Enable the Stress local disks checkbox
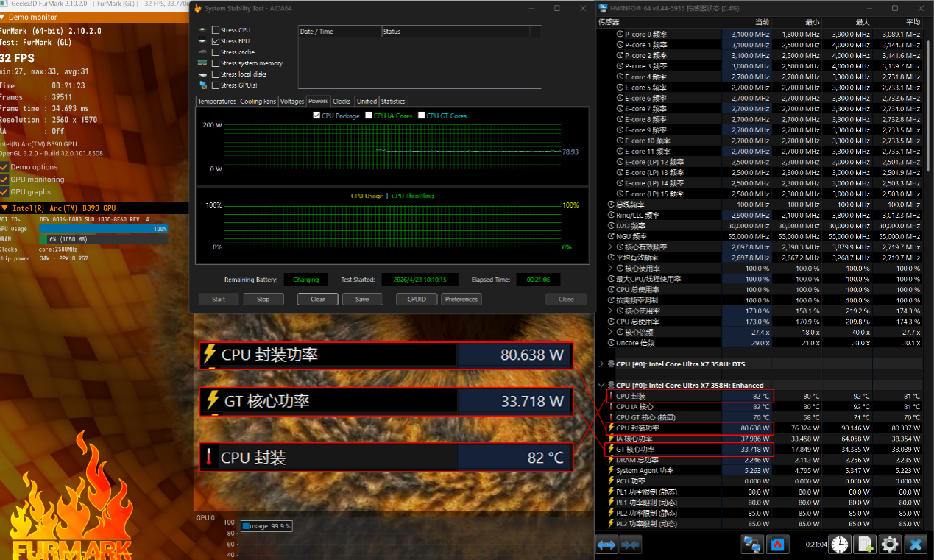Image resolution: width=934 pixels, height=560 pixels. click(215, 74)
